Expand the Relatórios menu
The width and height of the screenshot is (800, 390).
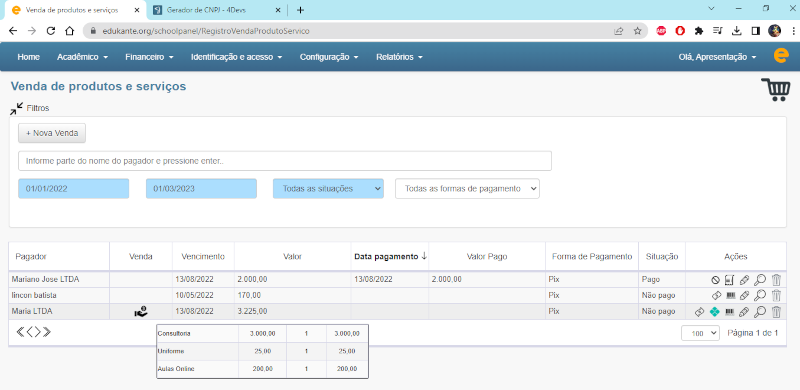(399, 57)
